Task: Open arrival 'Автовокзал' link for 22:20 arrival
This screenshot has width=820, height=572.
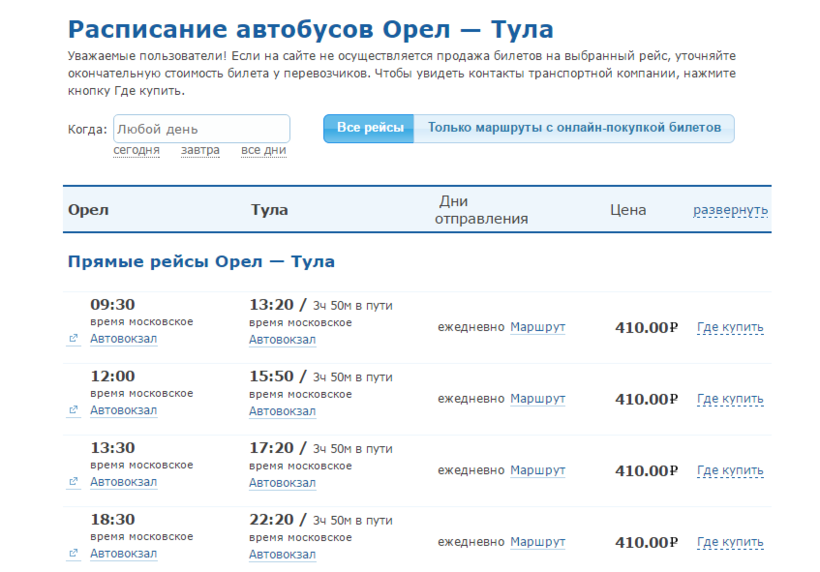Action: click(x=282, y=554)
